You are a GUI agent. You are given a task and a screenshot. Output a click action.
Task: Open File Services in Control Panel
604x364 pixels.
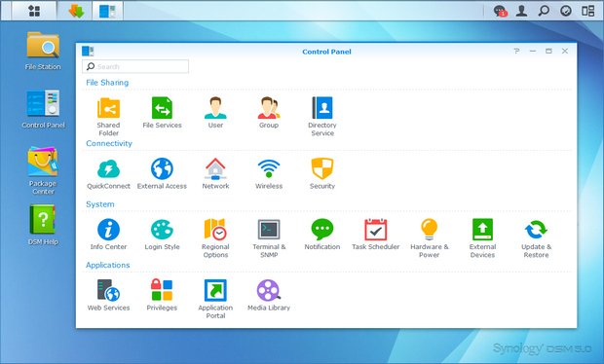pos(162,112)
